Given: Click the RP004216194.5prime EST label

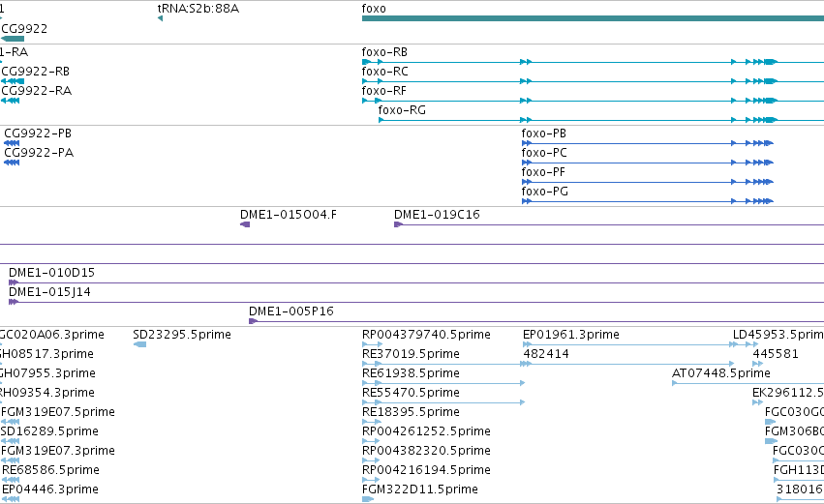Looking at the screenshot, I should point(426,470).
